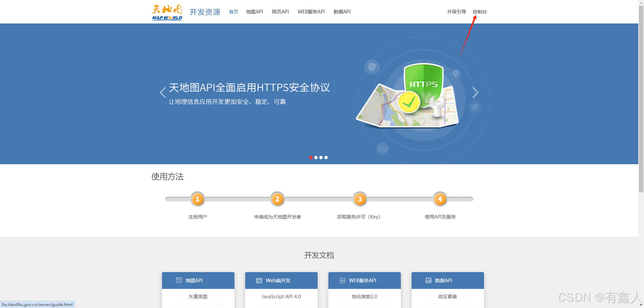Open 网页API navigation menu

coord(280,12)
